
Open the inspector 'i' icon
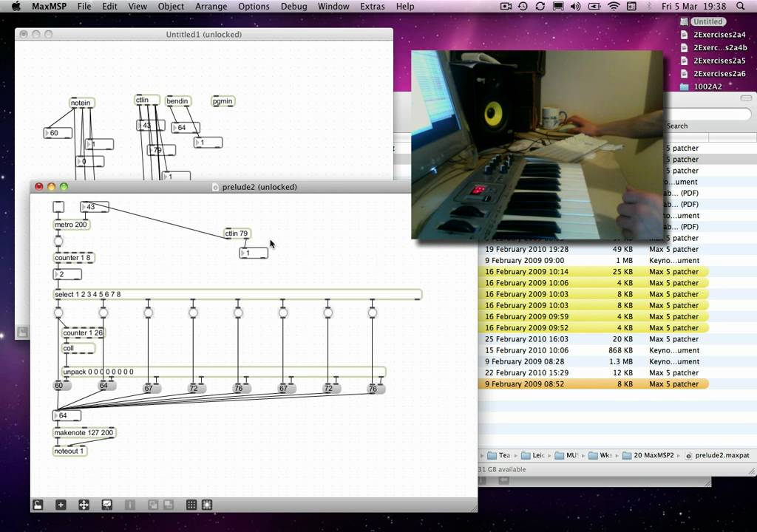[x=130, y=505]
